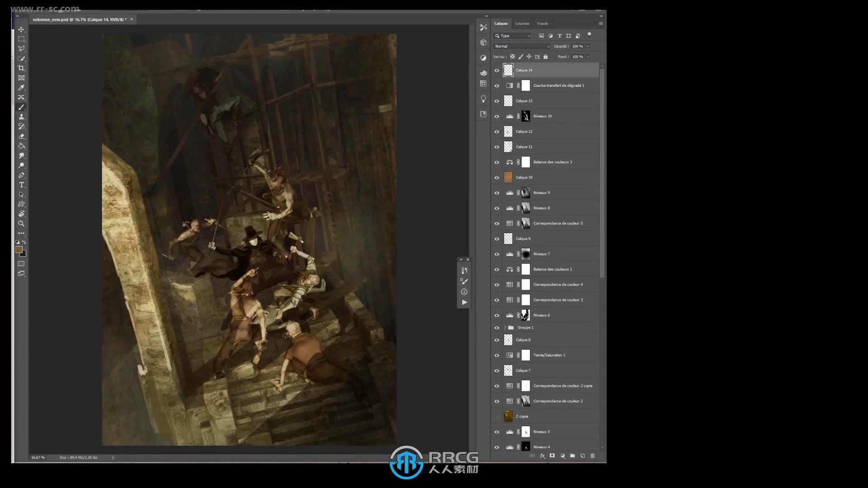Select the Horizontal Type tool
Viewport: 868px width, 488px height.
tap(21, 185)
